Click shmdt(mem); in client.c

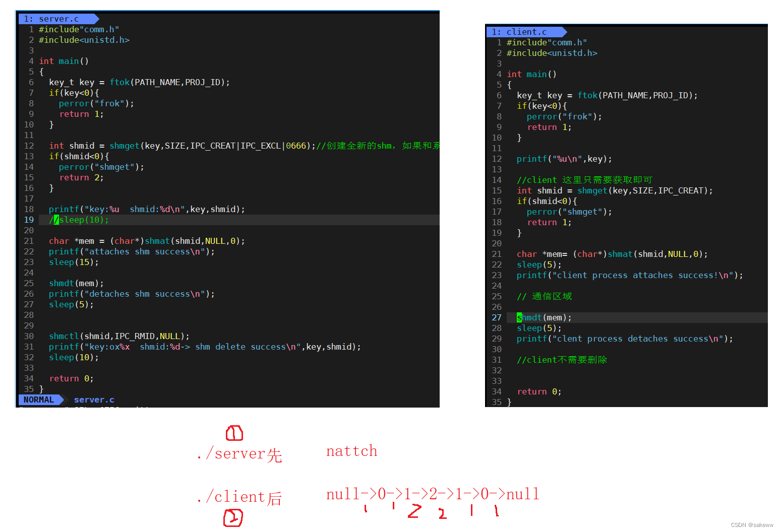pyautogui.click(x=544, y=317)
